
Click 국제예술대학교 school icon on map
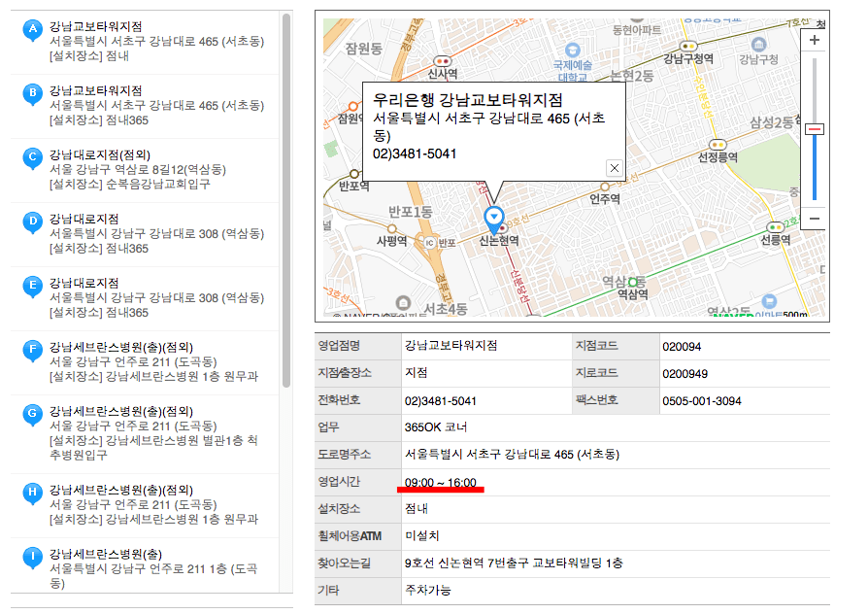point(573,51)
